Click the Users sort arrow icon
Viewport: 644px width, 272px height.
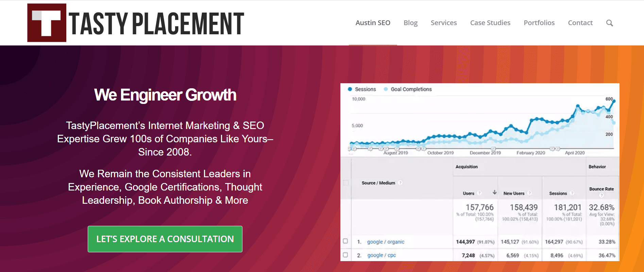tap(495, 193)
